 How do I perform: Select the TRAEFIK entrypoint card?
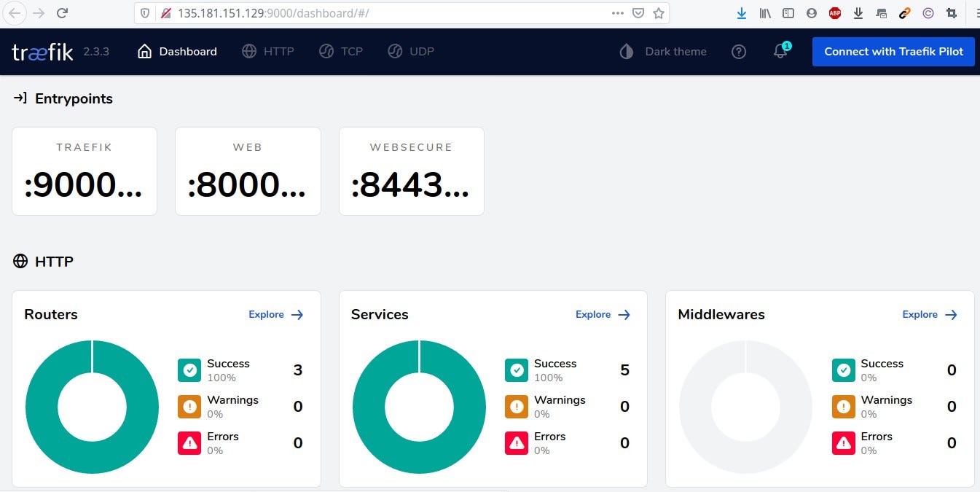pyautogui.click(x=85, y=171)
